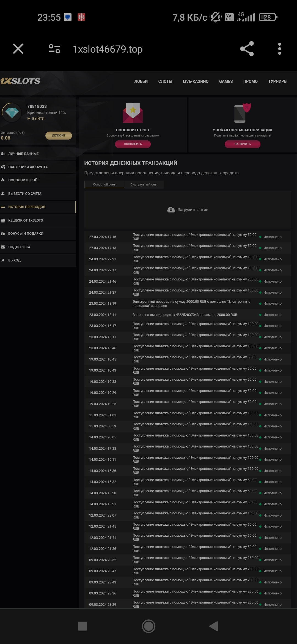Select the 19.03.2024 10:45 date cell
The width and height of the screenshot is (297, 644).
tap(103, 359)
